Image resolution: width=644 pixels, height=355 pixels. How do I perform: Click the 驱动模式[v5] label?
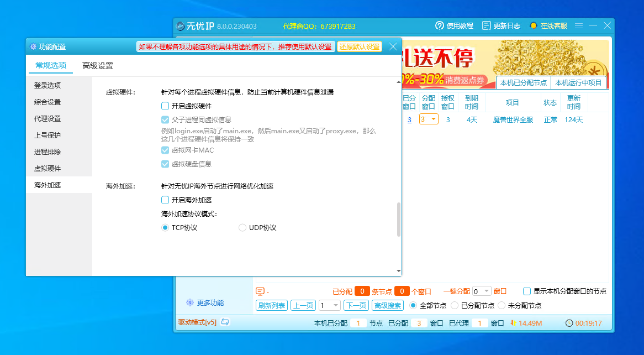(x=197, y=322)
